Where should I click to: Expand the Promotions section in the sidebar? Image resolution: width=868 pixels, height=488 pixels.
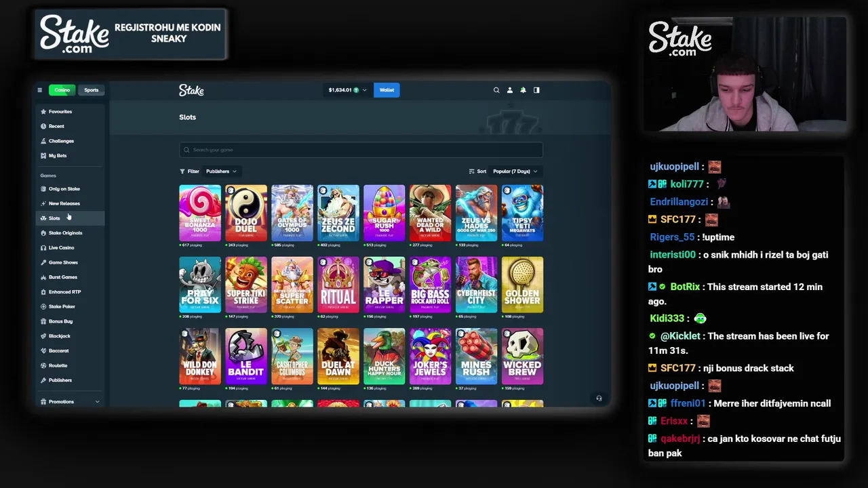click(x=70, y=402)
